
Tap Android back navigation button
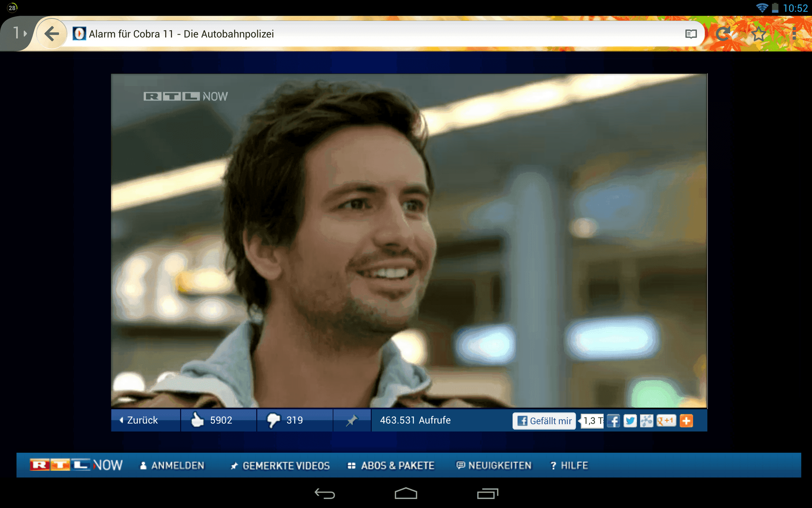(x=325, y=494)
